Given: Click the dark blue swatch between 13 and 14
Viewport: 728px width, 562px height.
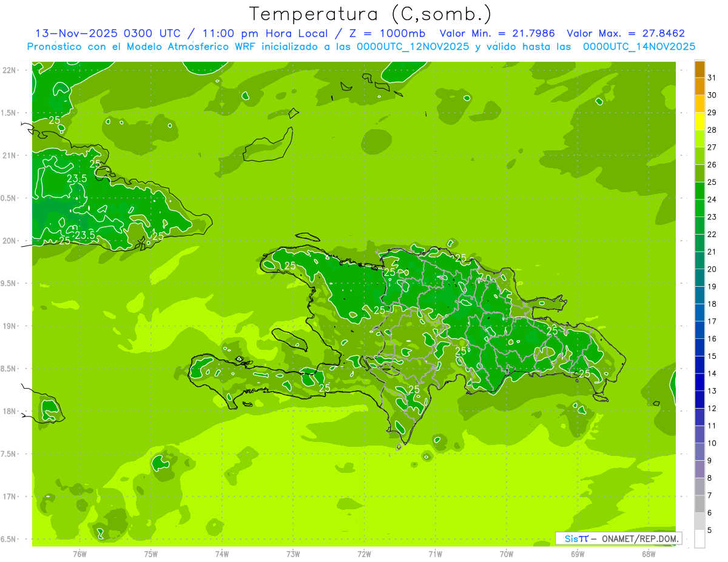Looking at the screenshot, I should pyautogui.click(x=699, y=383).
